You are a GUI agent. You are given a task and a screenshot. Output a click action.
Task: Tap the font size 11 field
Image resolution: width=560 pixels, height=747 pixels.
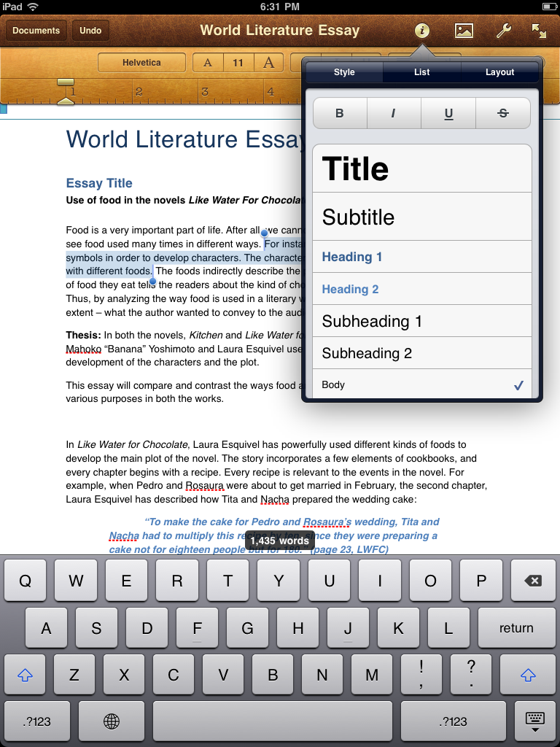point(238,63)
